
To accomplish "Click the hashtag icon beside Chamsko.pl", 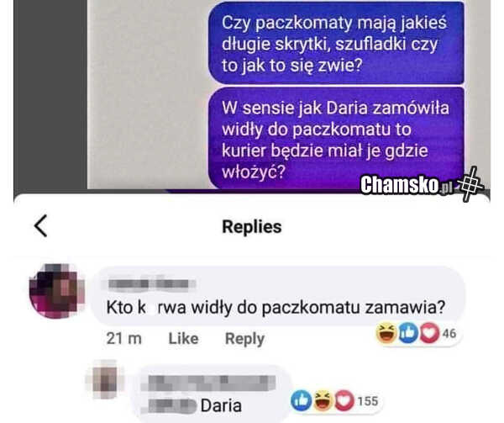I will 470,184.
